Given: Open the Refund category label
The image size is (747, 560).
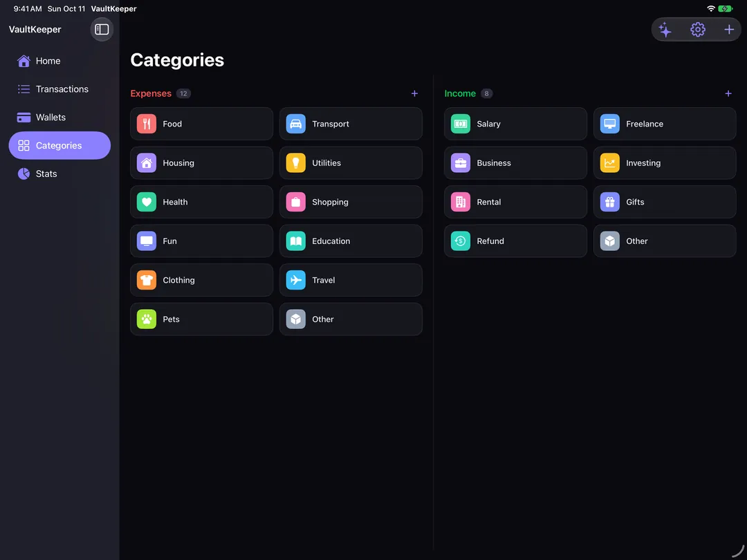Looking at the screenshot, I should (x=490, y=241).
